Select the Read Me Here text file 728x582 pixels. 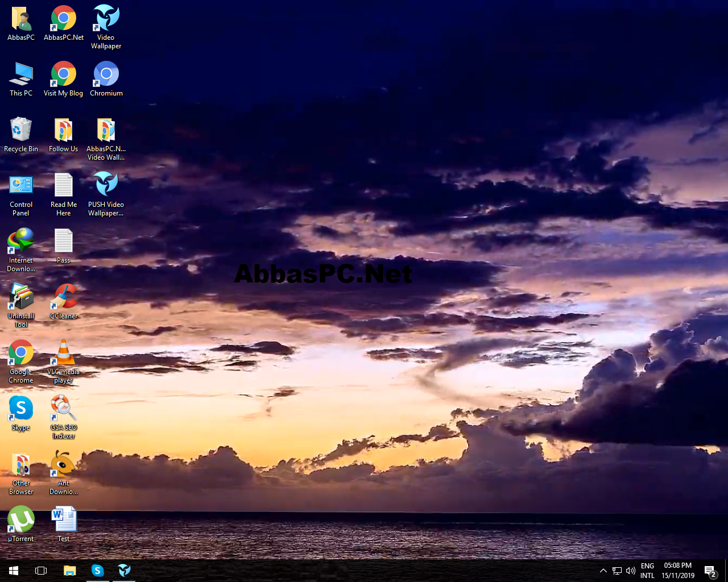point(64,195)
